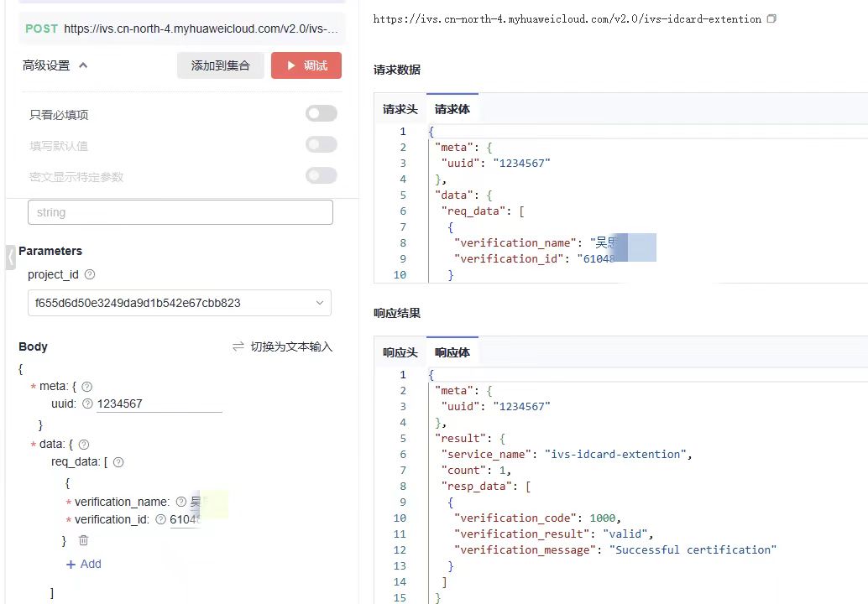Copy the request URL with copy icon

click(x=771, y=18)
